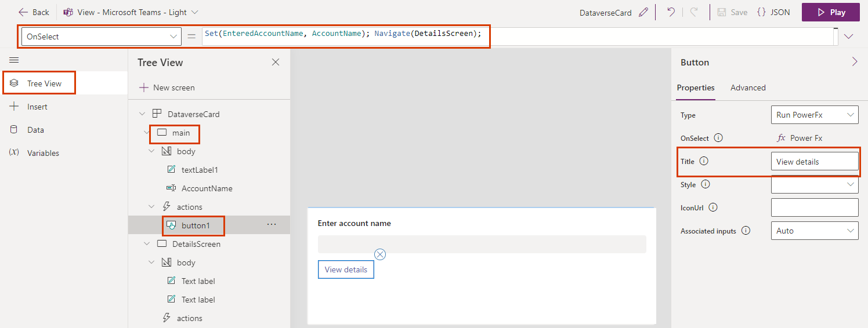Image resolution: width=868 pixels, height=328 pixels.
Task: Switch to the Advanced tab
Action: [748, 88]
